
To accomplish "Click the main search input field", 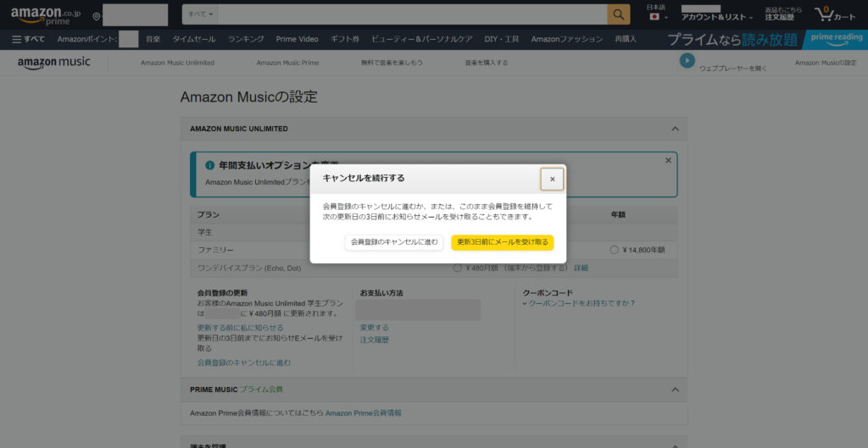I will pos(413,14).
